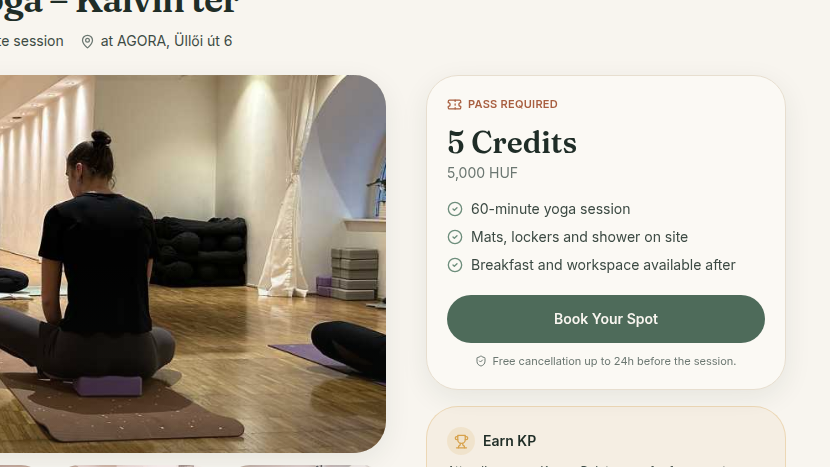Image resolution: width=830 pixels, height=467 pixels.
Task: Click the Book Your Spot button
Action: [606, 319]
